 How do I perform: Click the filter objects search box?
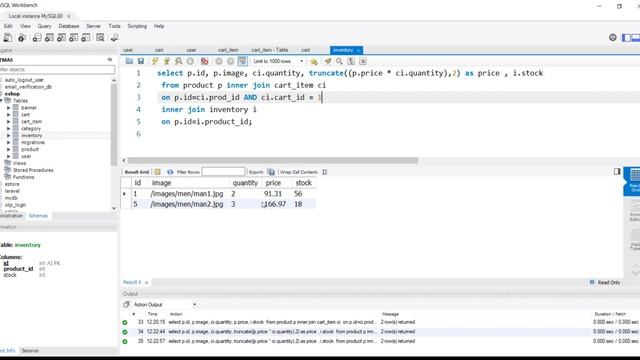(57, 70)
